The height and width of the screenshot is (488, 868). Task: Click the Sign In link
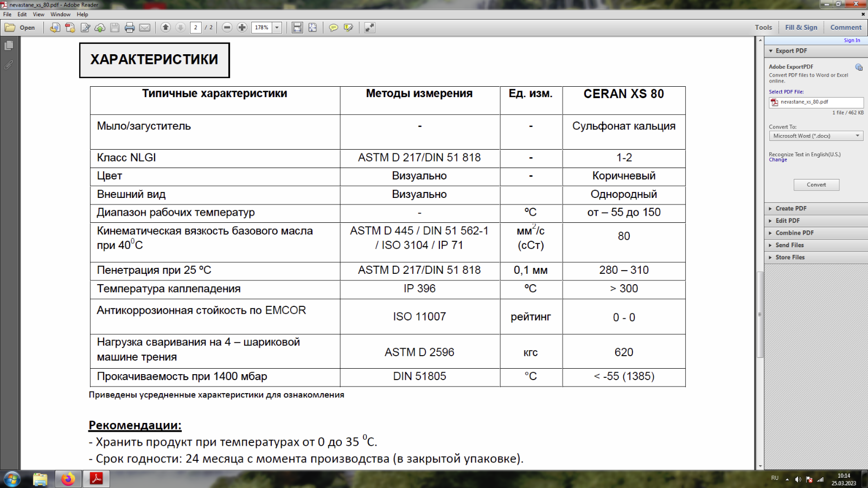(852, 41)
